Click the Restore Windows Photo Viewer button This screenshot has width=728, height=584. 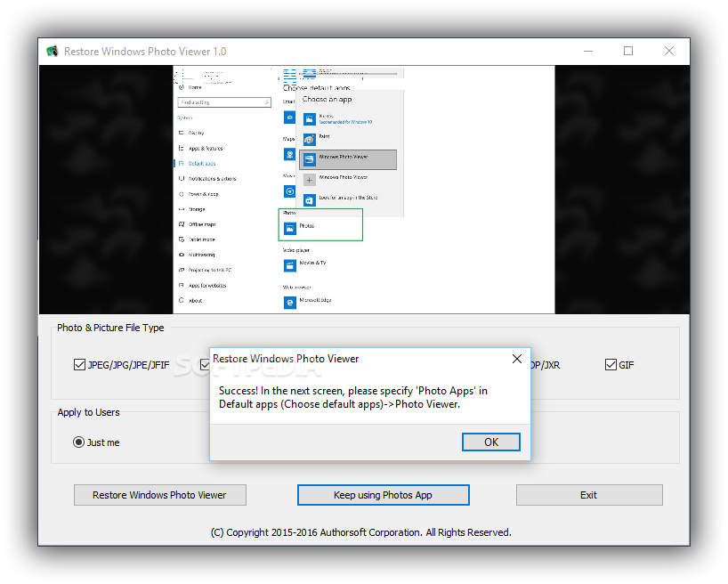(159, 495)
